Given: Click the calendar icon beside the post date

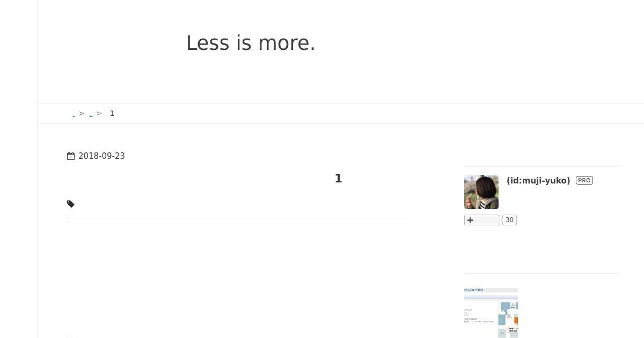Looking at the screenshot, I should [71, 156].
